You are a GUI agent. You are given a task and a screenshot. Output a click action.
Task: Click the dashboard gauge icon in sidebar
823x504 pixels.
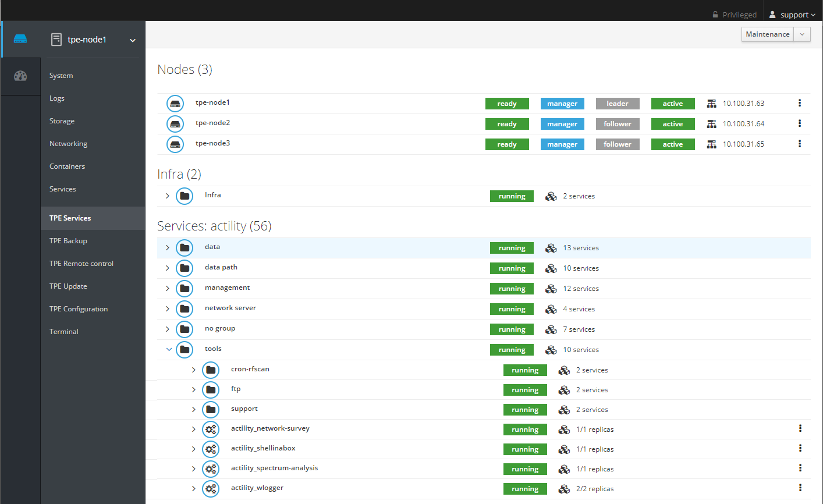point(20,76)
